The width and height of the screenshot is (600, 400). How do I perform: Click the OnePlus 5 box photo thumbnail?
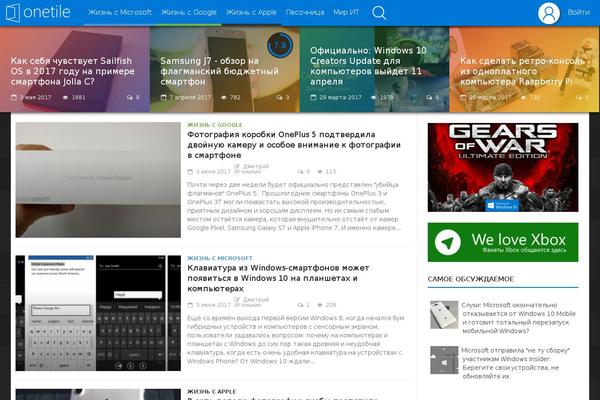coord(98,180)
